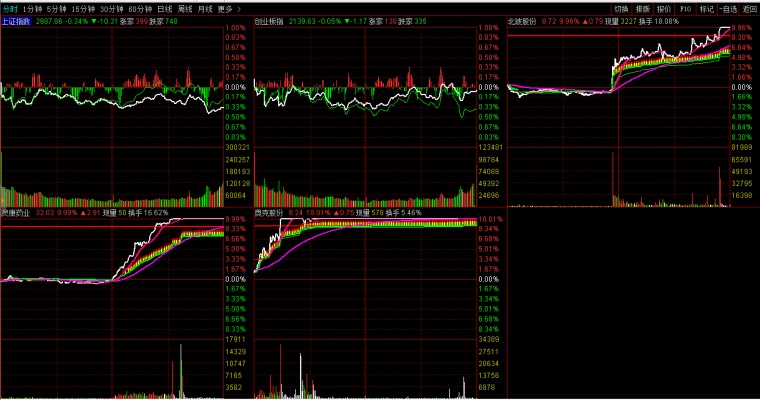760x400 pixels.
Task: Expand the 更多 periods dropdown
Action: coord(227,9)
